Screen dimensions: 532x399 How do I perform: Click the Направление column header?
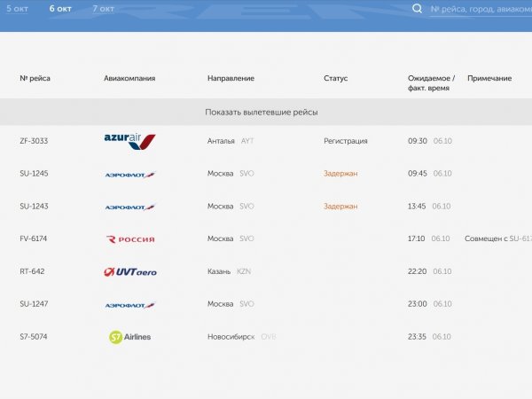pyautogui.click(x=231, y=78)
